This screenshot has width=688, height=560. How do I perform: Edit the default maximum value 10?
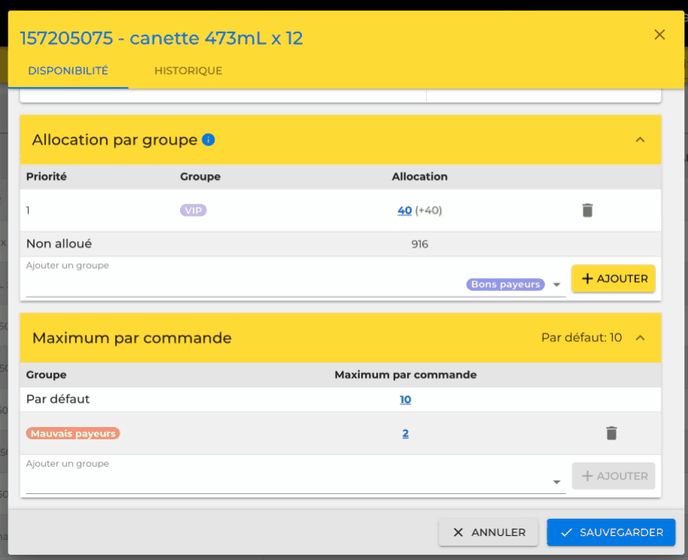tap(405, 399)
